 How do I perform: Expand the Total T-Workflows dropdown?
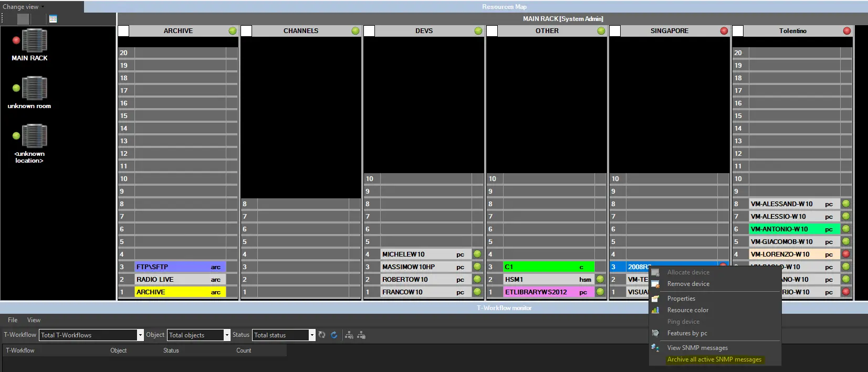pyautogui.click(x=140, y=335)
